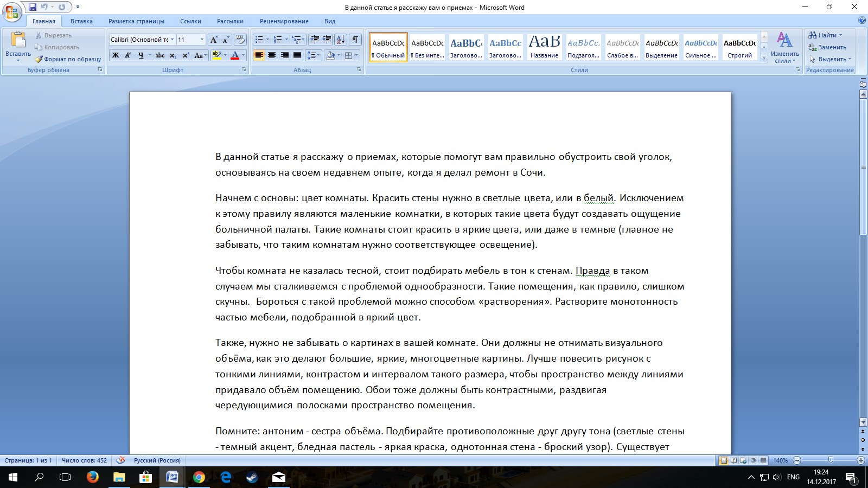The width and height of the screenshot is (868, 488).
Task: Click the yellow text highlight color button
Action: tap(216, 55)
